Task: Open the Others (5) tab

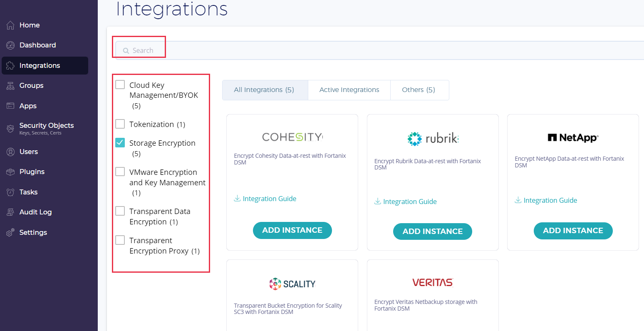Action: tap(418, 90)
